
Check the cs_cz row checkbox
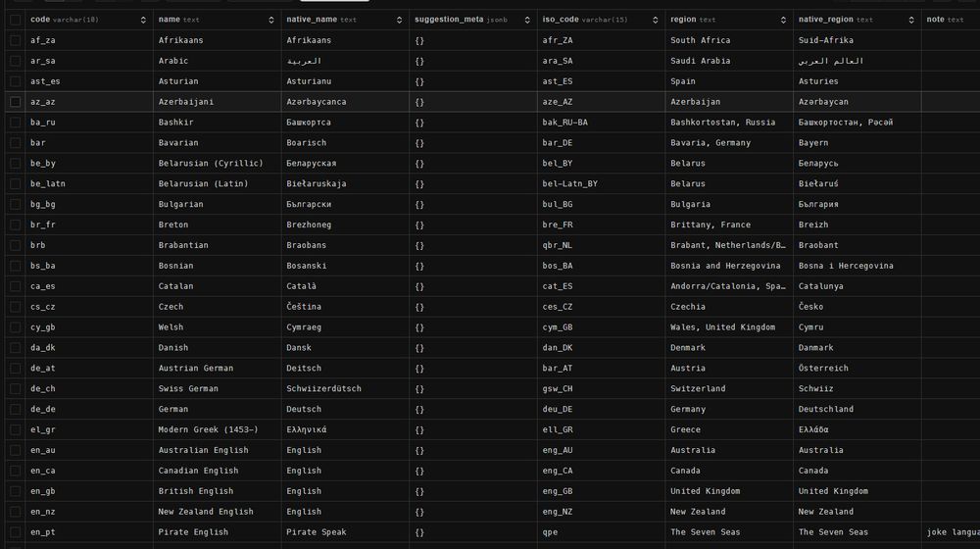pos(15,307)
